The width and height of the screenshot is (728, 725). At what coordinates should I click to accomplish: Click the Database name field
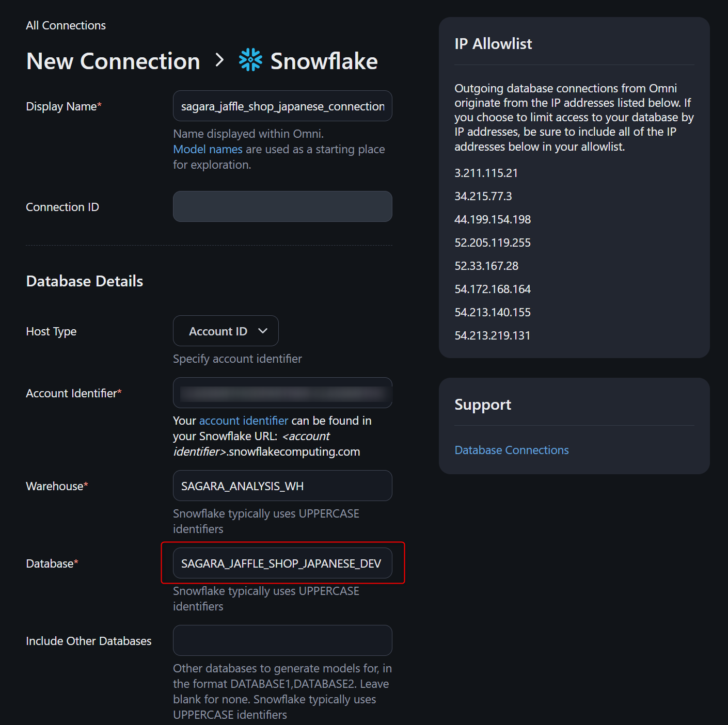point(282,563)
